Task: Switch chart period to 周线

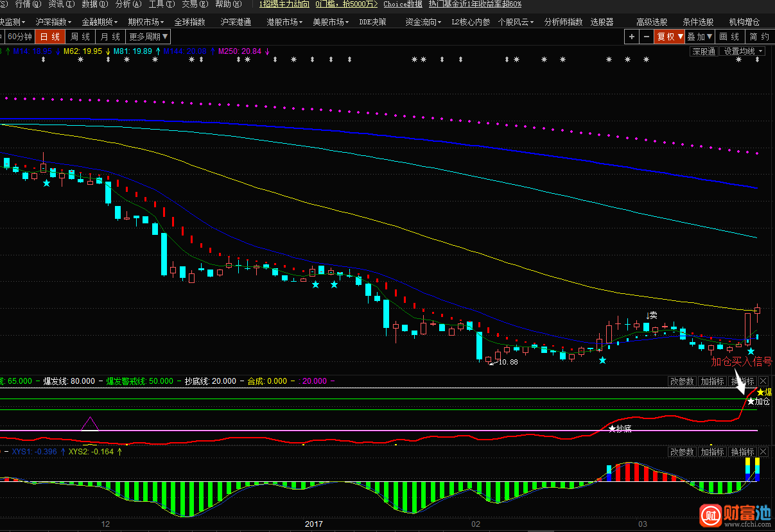Action: coord(80,37)
